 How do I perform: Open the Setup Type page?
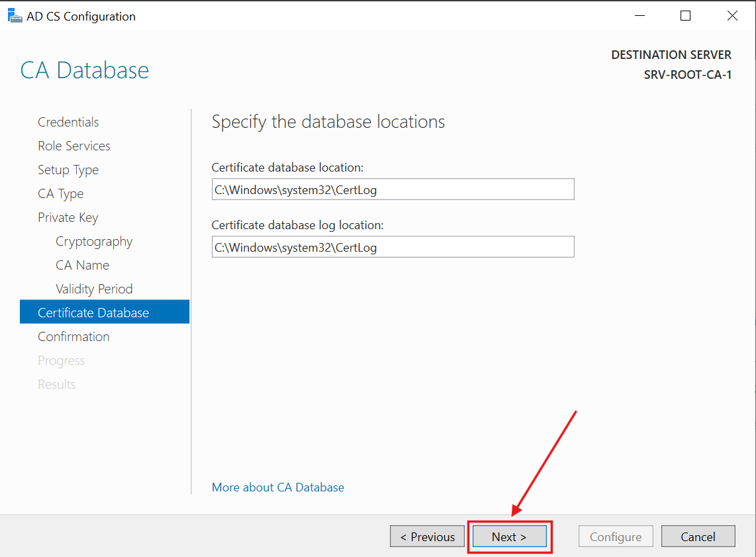(x=68, y=170)
